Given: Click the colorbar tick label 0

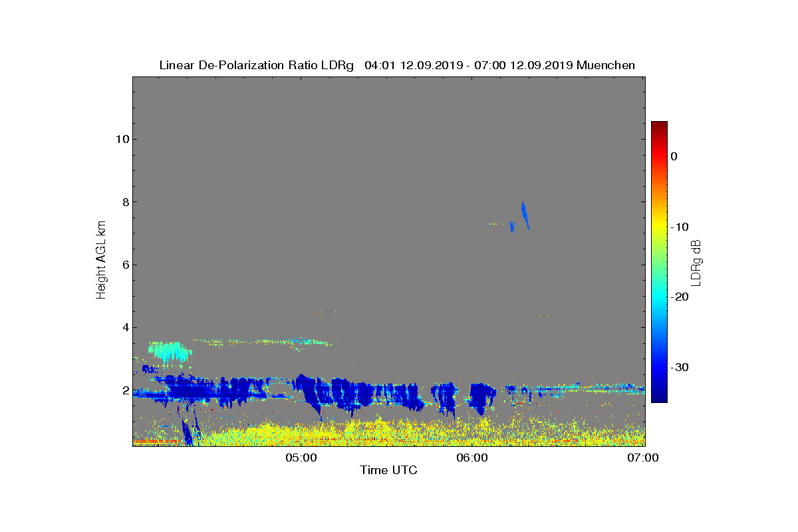Looking at the screenshot, I should pyautogui.click(x=674, y=156).
